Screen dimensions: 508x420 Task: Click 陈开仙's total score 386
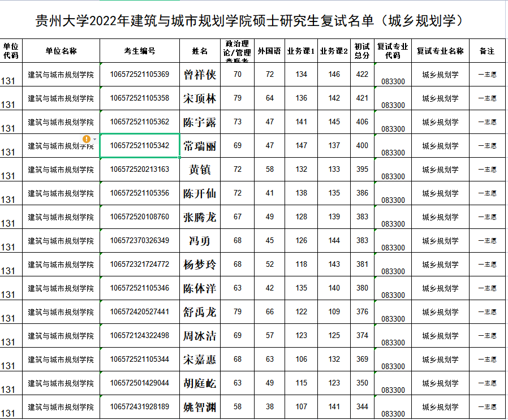[x=362, y=193]
